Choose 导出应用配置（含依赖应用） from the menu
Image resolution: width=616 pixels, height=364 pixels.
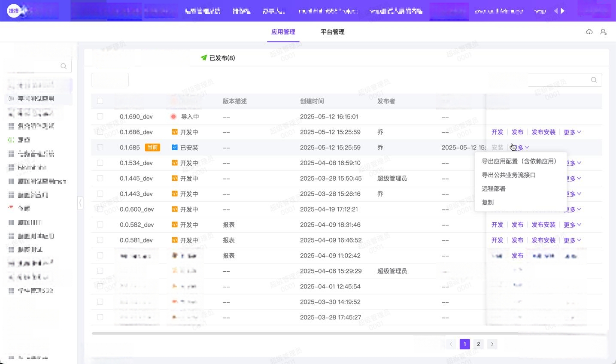521,161
